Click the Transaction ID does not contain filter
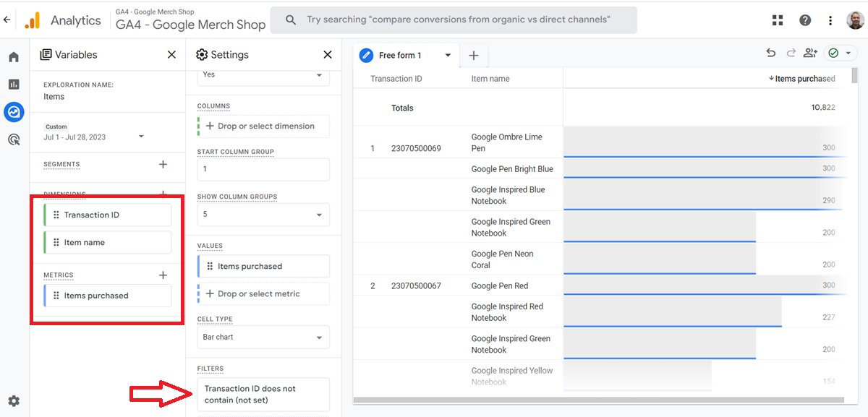 263,395
